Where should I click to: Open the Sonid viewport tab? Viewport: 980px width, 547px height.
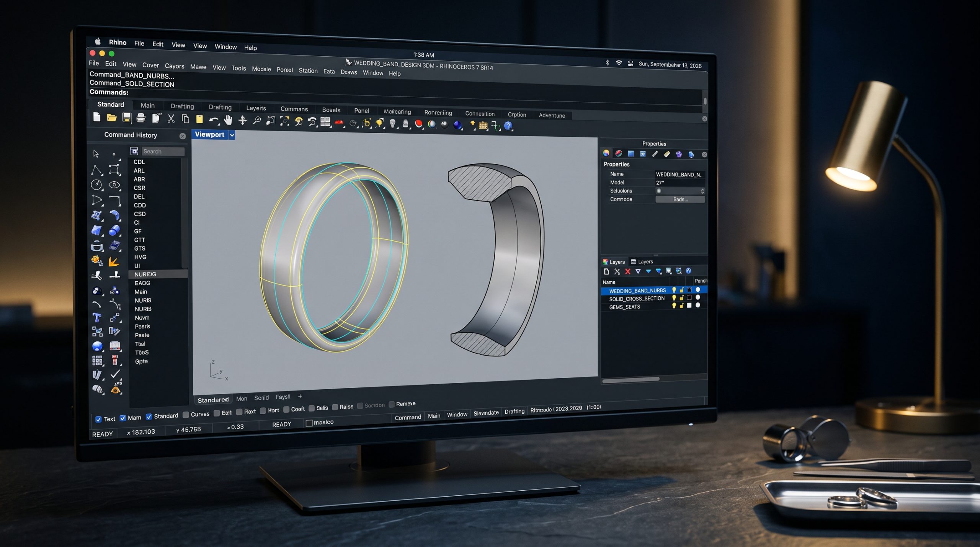261,398
